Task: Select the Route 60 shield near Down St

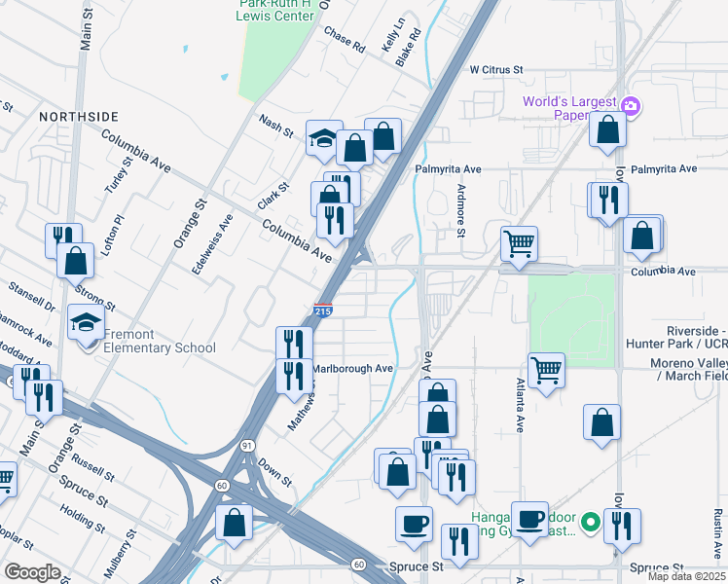Action: [222, 486]
